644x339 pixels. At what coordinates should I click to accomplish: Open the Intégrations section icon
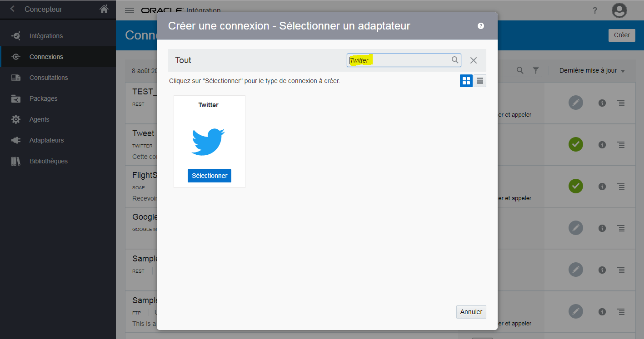coord(17,35)
